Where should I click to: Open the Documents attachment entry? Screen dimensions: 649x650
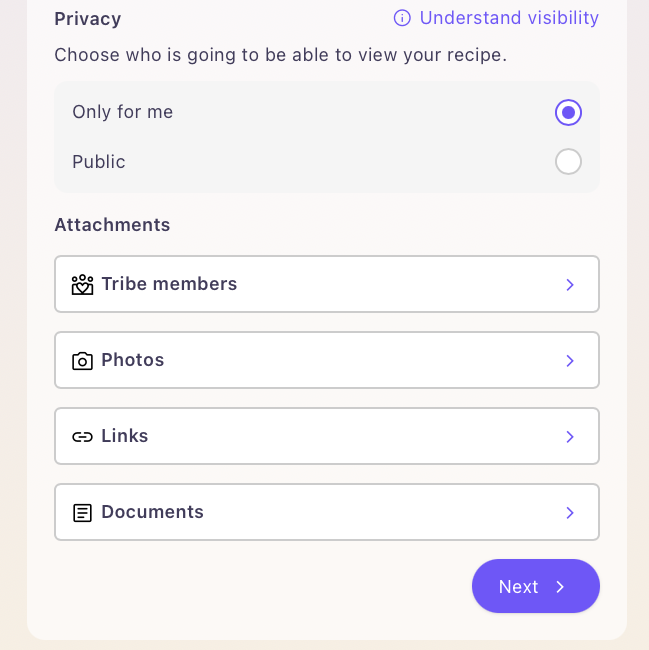pyautogui.click(x=326, y=512)
